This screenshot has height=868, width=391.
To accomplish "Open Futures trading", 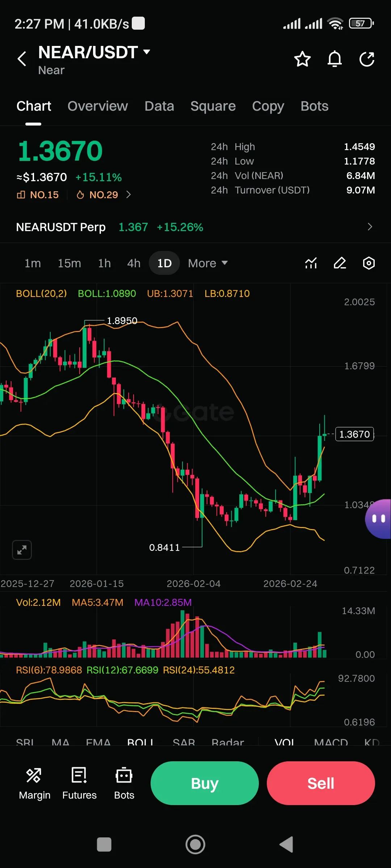I will tap(79, 784).
